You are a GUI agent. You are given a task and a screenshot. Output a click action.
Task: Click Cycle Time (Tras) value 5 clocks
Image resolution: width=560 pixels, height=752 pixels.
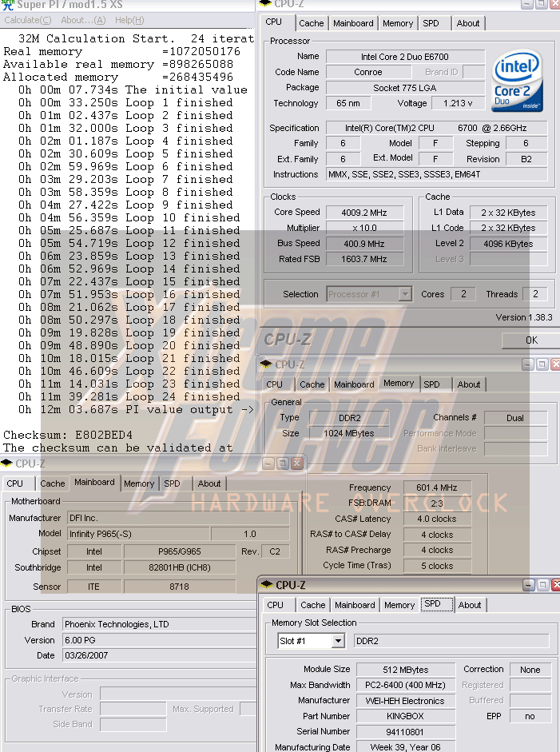click(437, 566)
